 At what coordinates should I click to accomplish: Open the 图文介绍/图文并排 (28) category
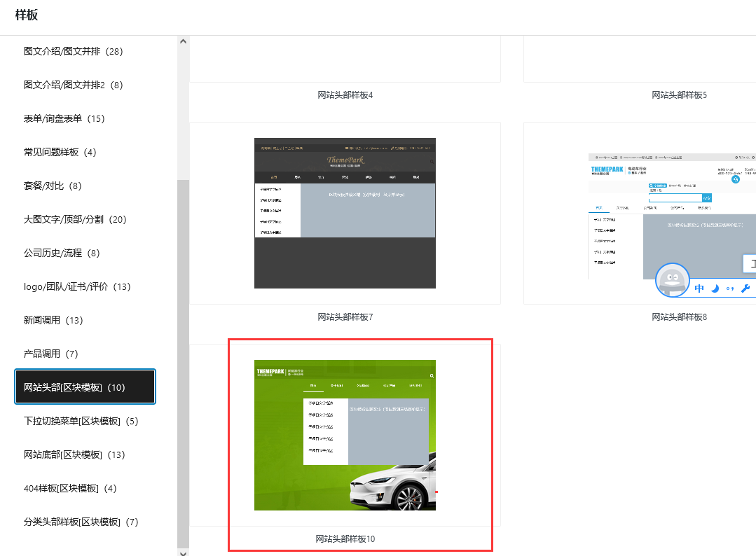click(74, 51)
